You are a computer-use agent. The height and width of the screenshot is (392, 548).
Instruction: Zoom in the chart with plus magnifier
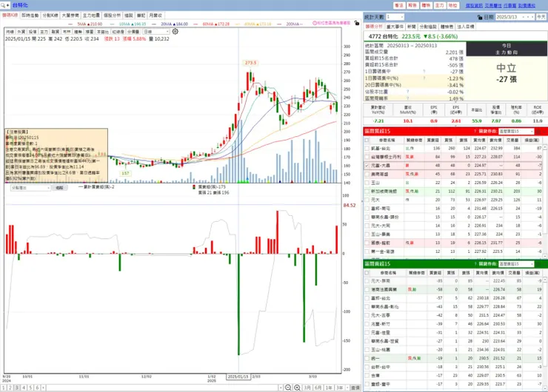tap(297, 388)
